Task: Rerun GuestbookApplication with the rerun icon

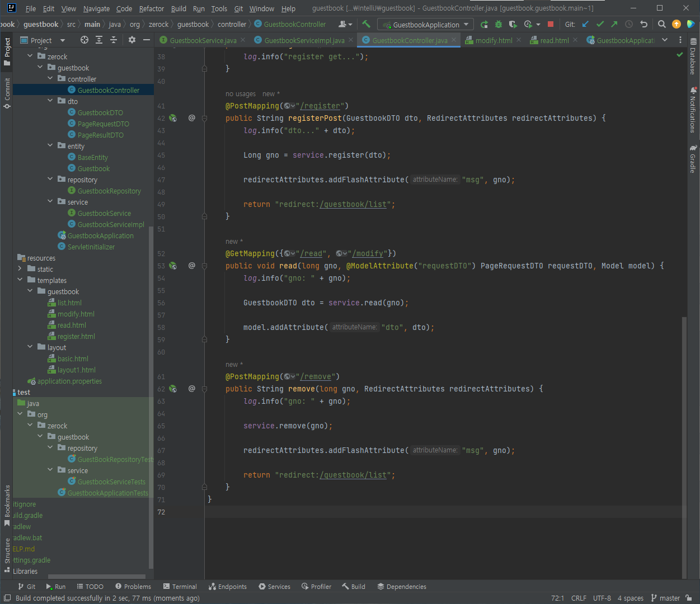Action: coord(484,24)
